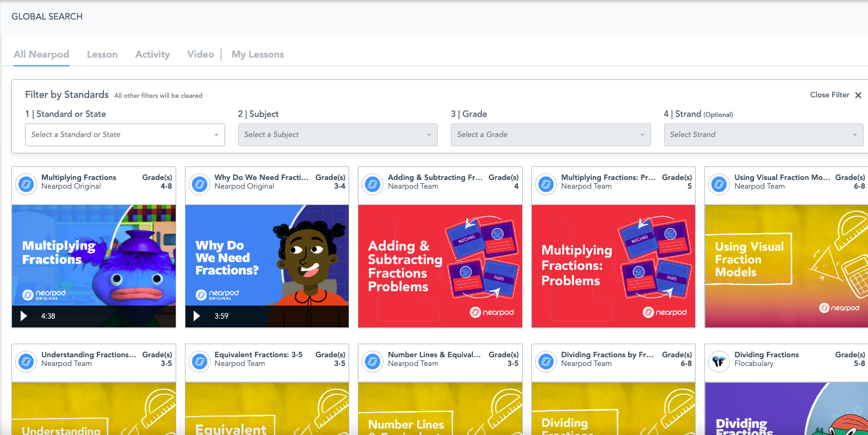Switch to the Activity tab
Viewport: 868px width, 435px height.
click(152, 54)
